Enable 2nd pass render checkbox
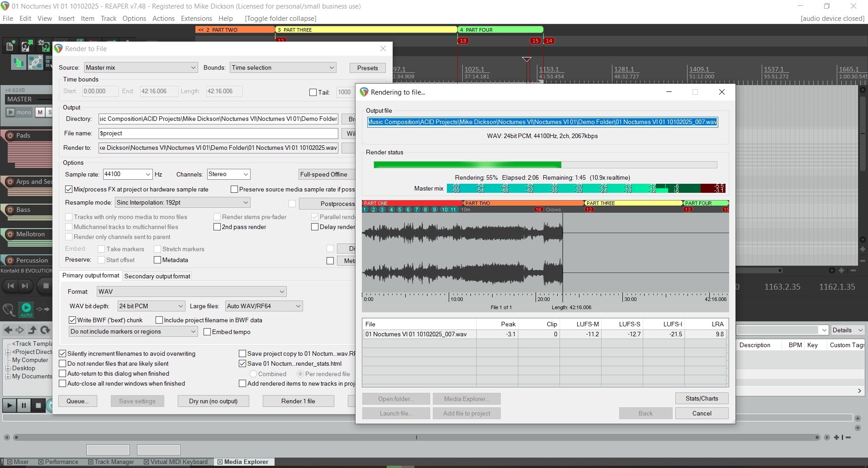The width and height of the screenshot is (868, 468). (217, 227)
